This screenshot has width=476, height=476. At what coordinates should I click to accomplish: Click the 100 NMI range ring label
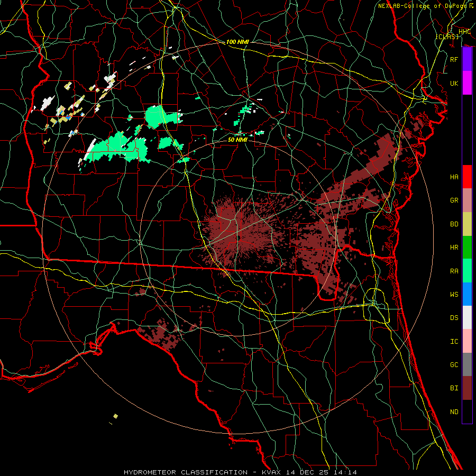[x=237, y=42]
